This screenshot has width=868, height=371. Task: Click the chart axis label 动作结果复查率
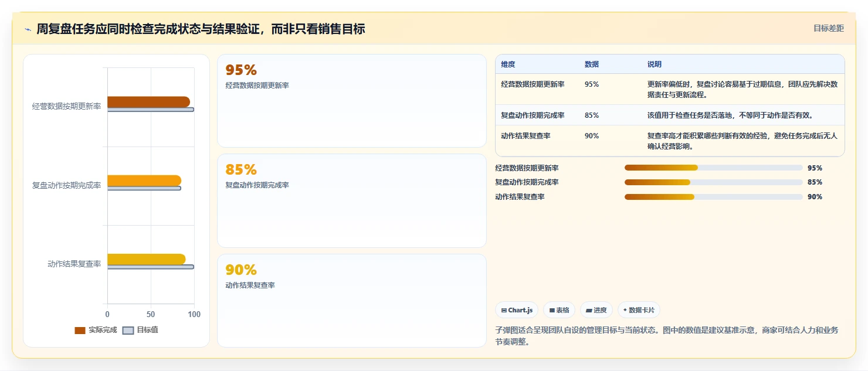74,264
